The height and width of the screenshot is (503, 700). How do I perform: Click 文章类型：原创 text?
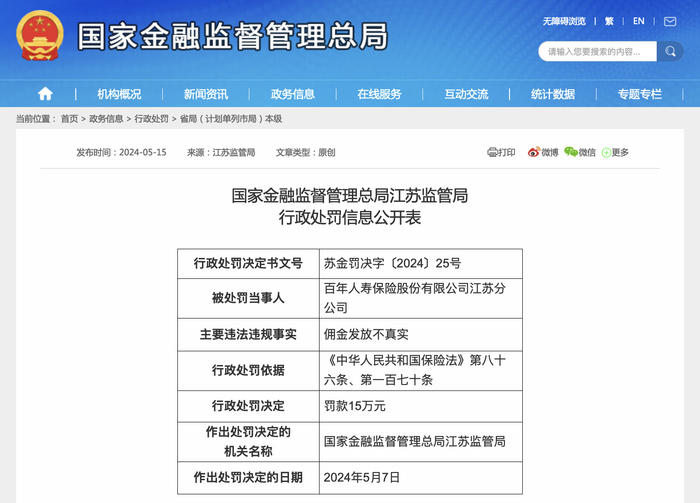point(305,153)
